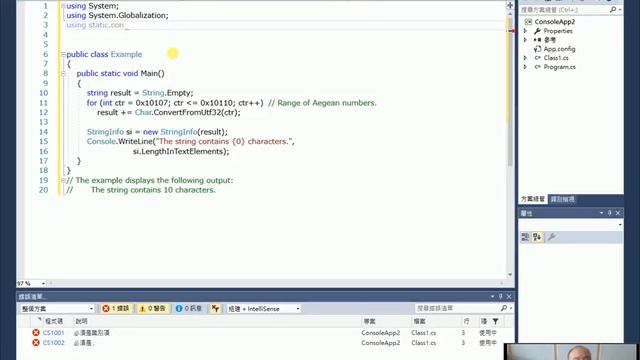Click the Properties wrench icon in tree
Image resolution: width=640 pixels, height=360 pixels.
[538, 31]
